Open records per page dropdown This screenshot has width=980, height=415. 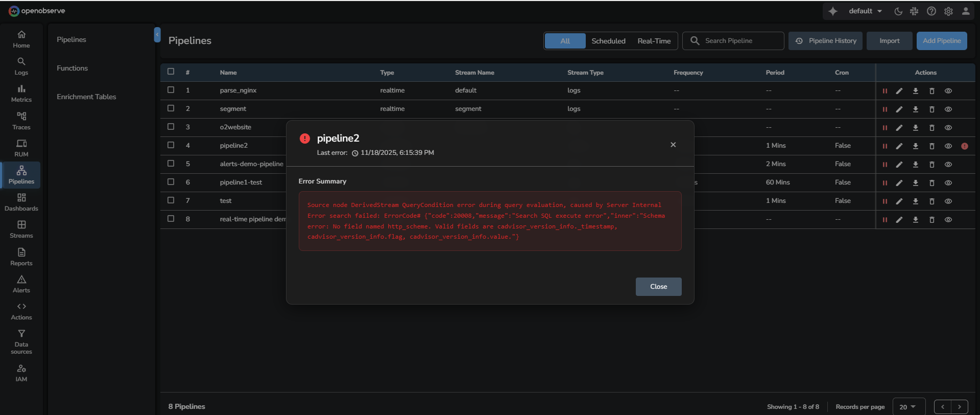click(908, 407)
